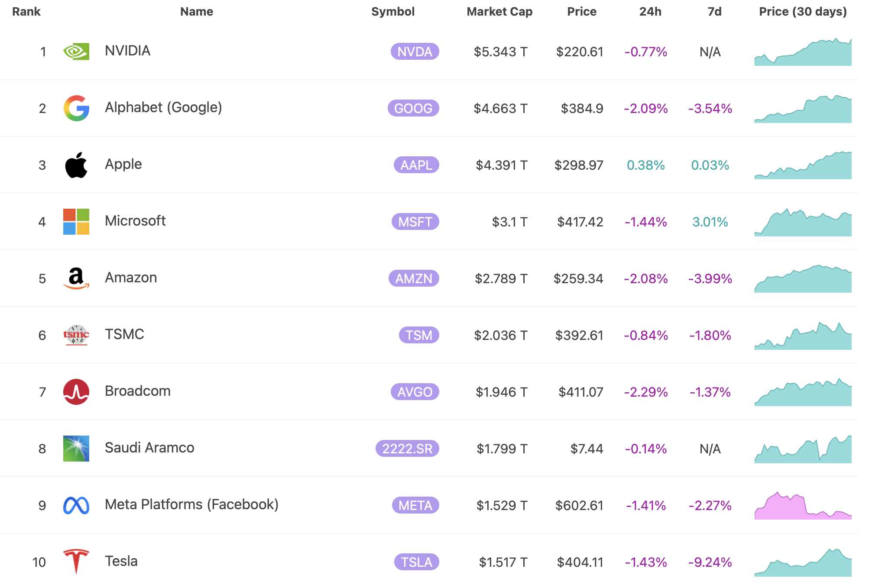Image resolution: width=869 pixels, height=588 pixels.
Task: Open the Alphabet (Google) company link
Action: click(163, 107)
